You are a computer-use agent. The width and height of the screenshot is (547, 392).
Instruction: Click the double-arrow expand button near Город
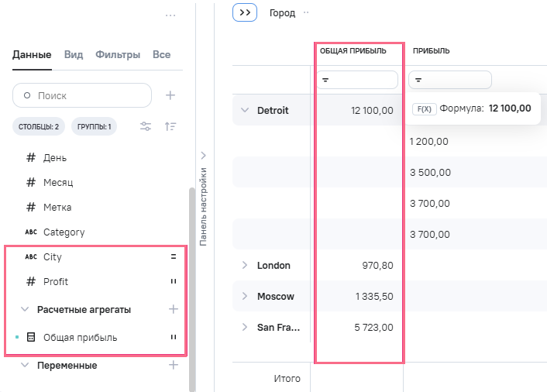click(x=245, y=12)
